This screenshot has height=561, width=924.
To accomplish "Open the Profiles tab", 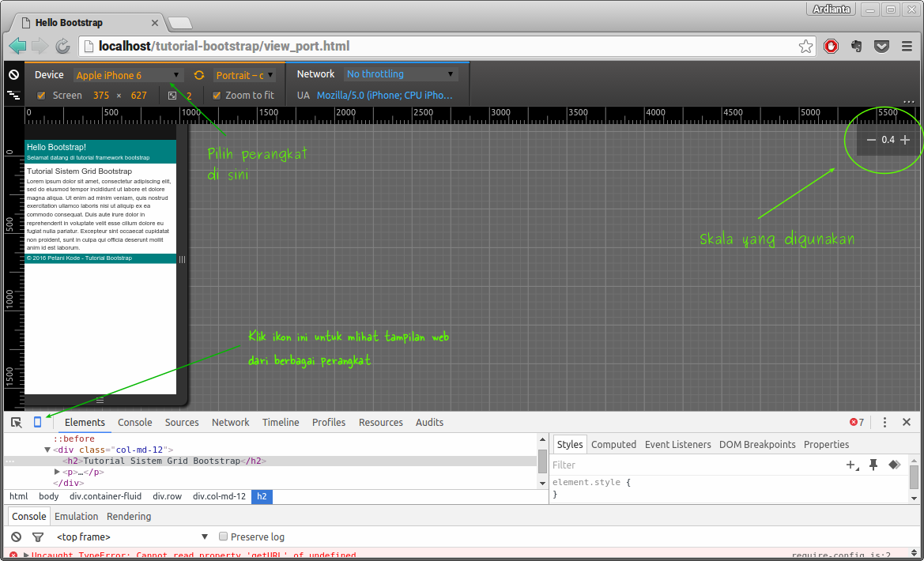I will click(x=329, y=422).
